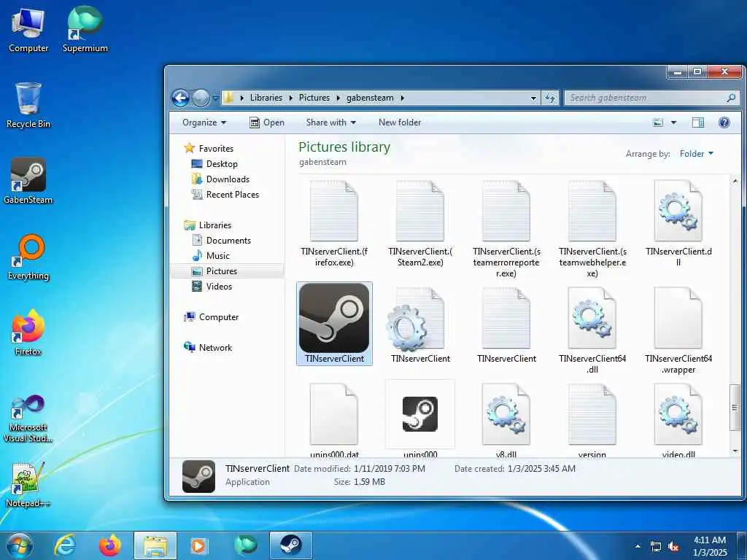This screenshot has width=747, height=560.
Task: Open the Windows Start button
Action: click(20, 545)
